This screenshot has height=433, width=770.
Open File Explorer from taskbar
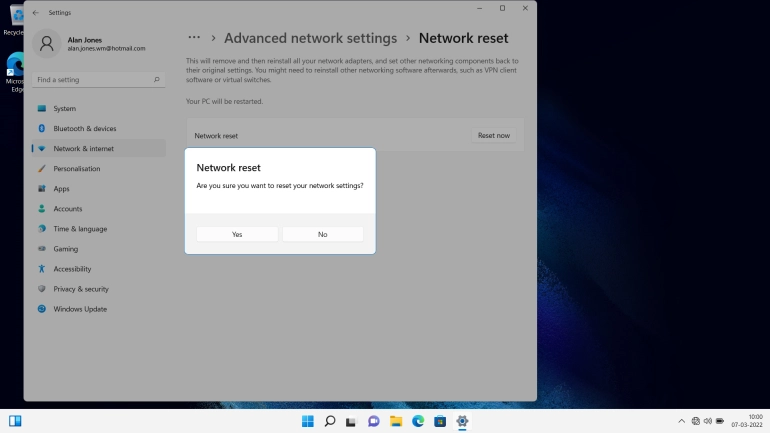[396, 421]
